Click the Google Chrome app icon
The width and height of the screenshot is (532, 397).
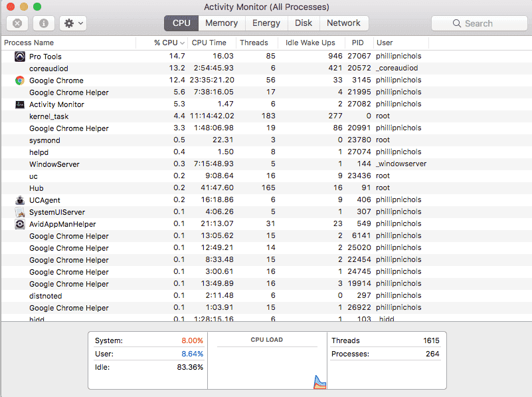(20, 80)
